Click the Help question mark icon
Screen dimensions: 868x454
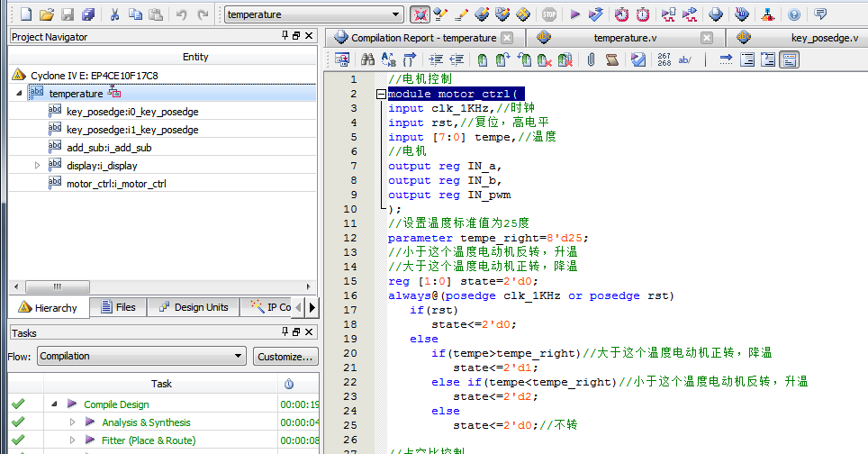click(794, 14)
